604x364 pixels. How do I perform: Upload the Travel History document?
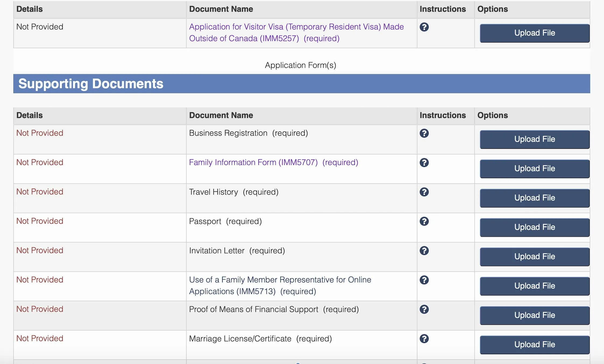click(534, 198)
